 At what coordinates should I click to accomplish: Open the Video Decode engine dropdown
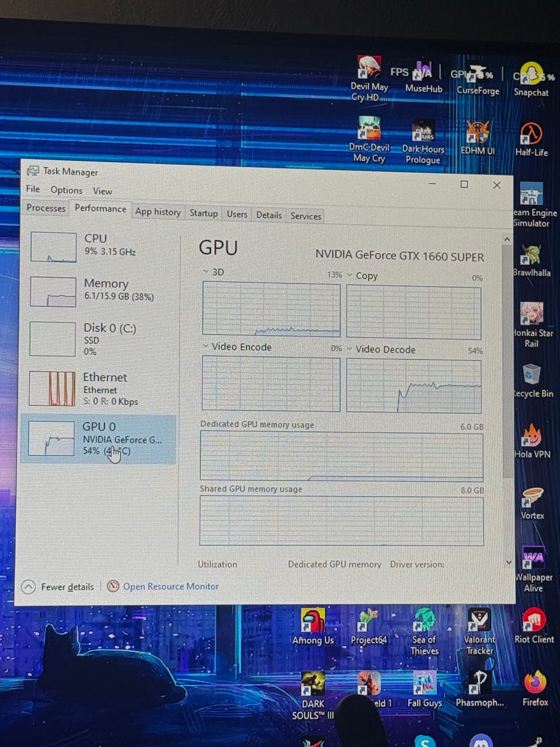pyautogui.click(x=349, y=349)
